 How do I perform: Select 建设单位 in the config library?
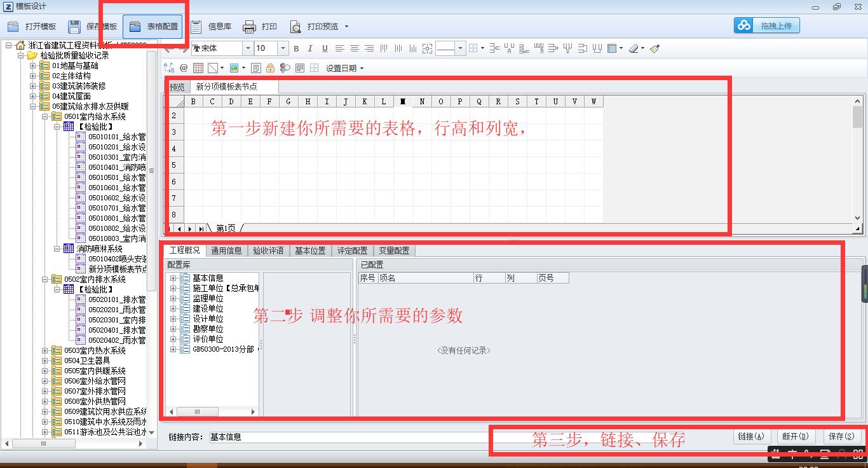coord(208,308)
